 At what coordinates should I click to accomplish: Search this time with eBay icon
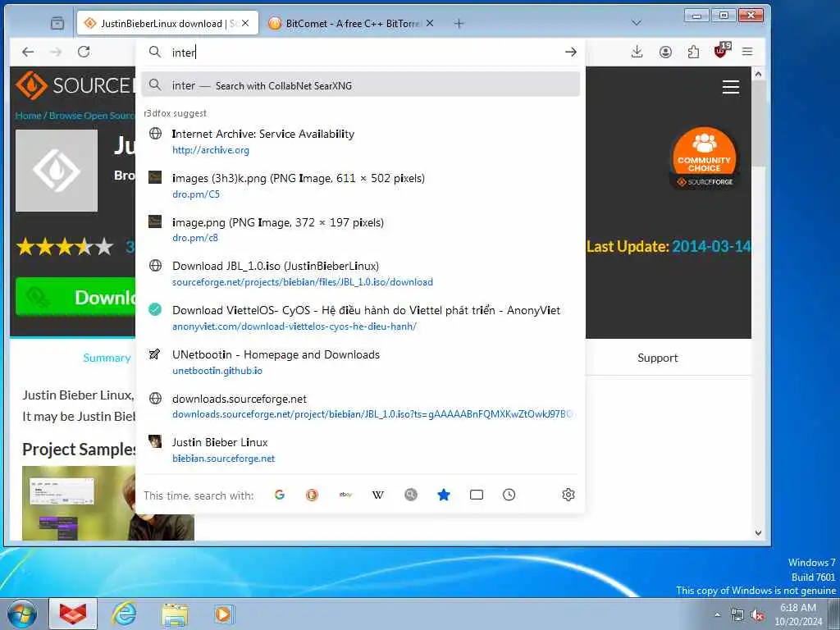345,495
